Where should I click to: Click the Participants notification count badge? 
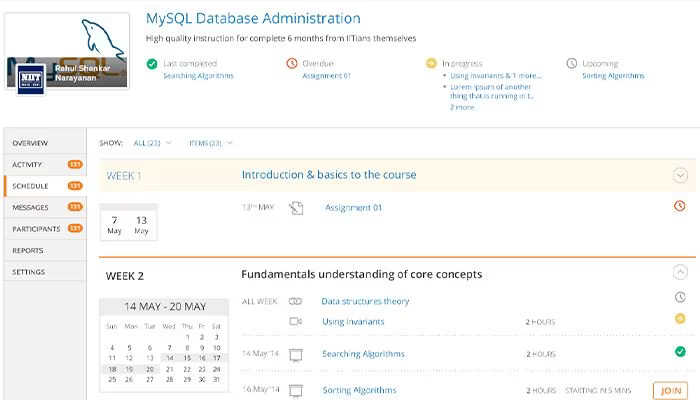75,228
